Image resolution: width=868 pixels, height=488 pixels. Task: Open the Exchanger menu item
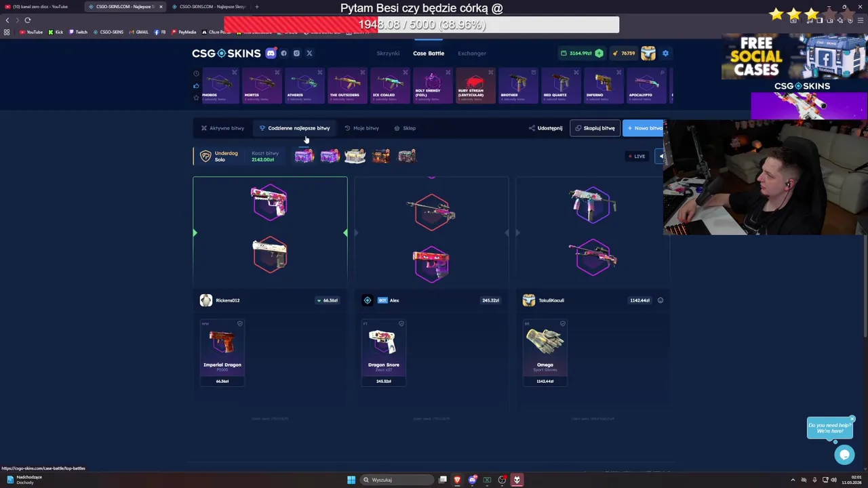472,53
